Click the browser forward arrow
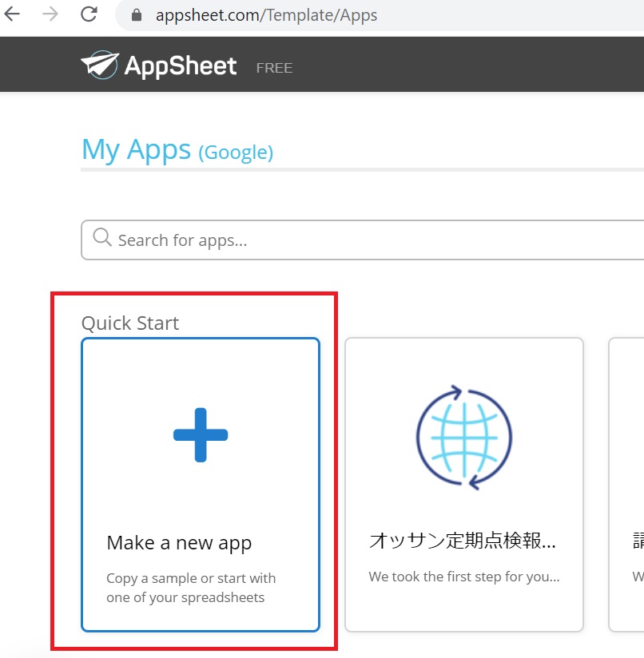Viewport: 644px width, 658px height. (50, 14)
